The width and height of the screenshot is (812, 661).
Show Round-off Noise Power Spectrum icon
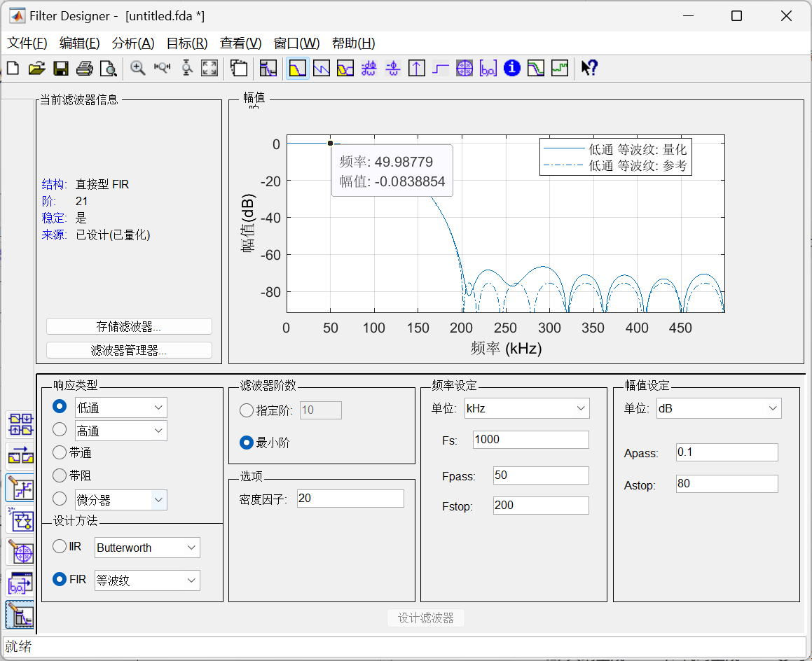[560, 68]
